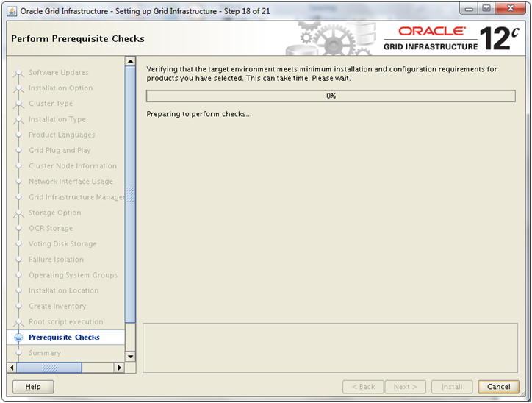This screenshot has width=532, height=403.
Task: Click the Help button
Action: pyautogui.click(x=33, y=387)
